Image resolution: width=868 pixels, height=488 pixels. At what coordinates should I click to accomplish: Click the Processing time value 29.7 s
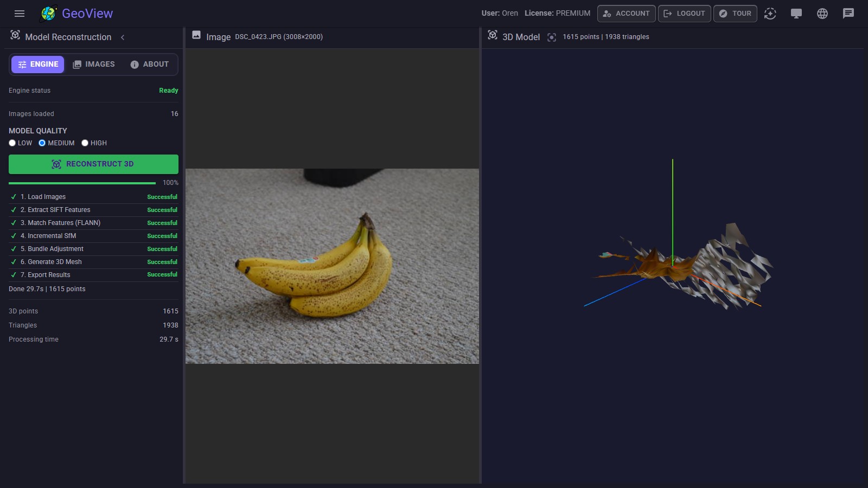[x=169, y=339]
